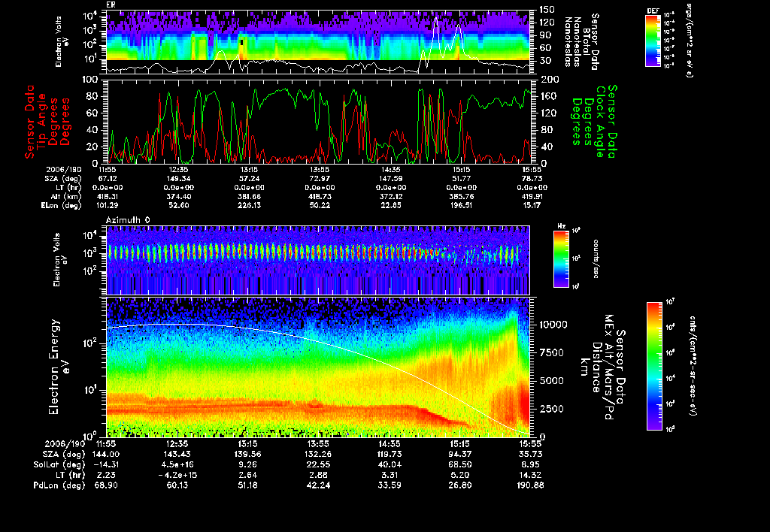The height and width of the screenshot is (532, 770).
Task: Click SZA value '144.00'
Action: coord(107,454)
